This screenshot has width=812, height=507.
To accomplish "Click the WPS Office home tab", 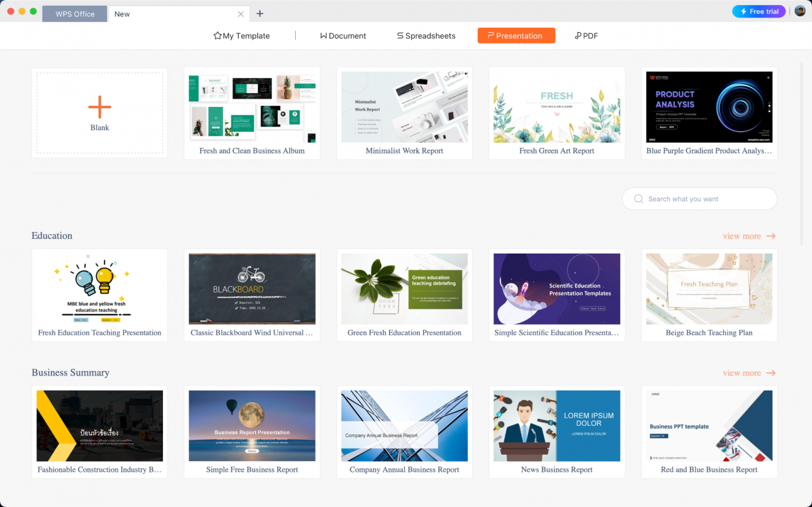I will click(74, 13).
